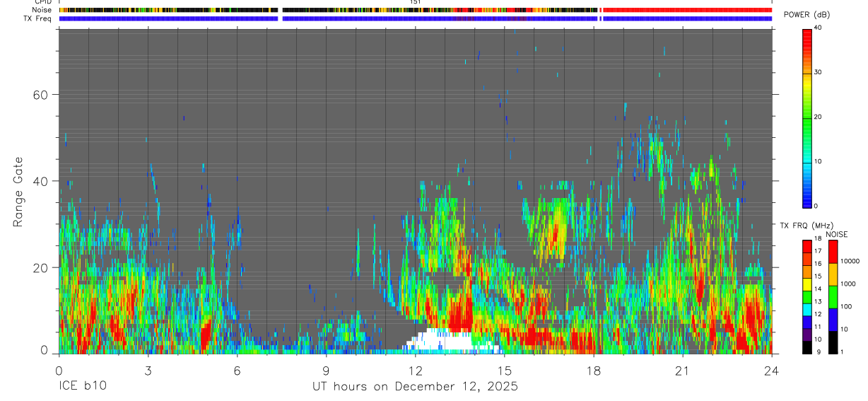Click the 12 hour tick label

(x=415, y=371)
